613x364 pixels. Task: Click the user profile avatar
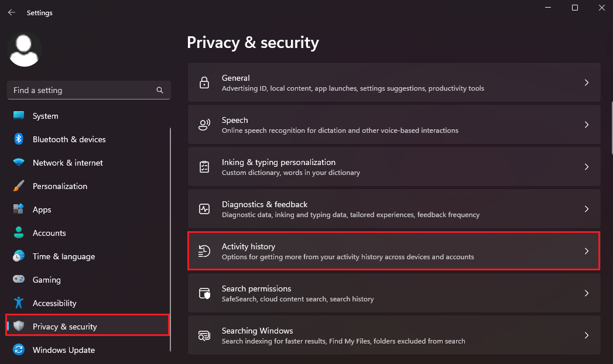pyautogui.click(x=24, y=50)
